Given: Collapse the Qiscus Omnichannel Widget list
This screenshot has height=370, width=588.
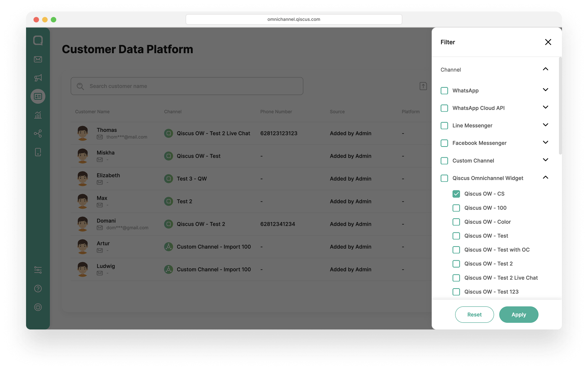Looking at the screenshot, I should point(546,177).
